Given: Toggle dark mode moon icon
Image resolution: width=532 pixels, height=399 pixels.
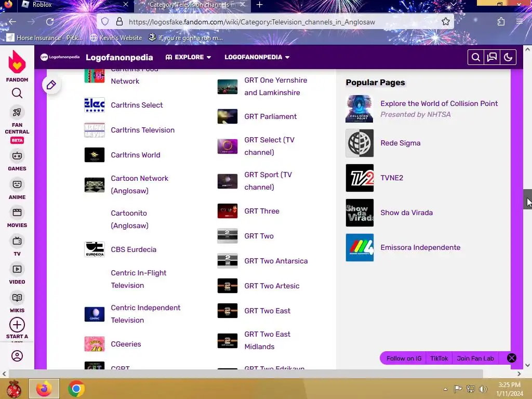Looking at the screenshot, I should coord(508,57).
